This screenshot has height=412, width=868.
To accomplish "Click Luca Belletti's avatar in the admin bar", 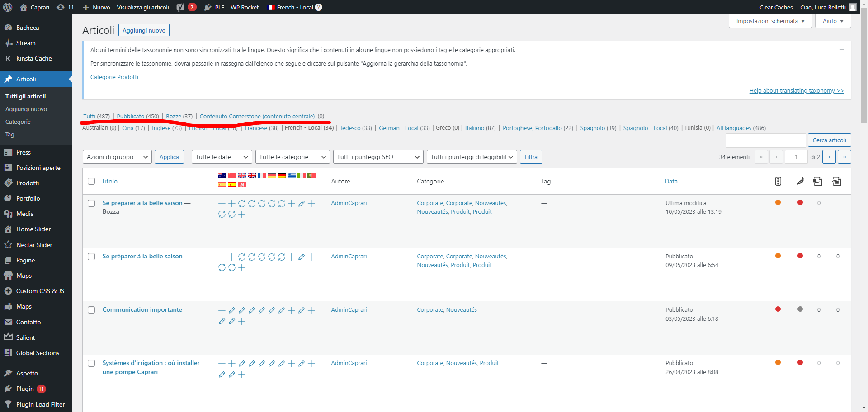I will [853, 7].
